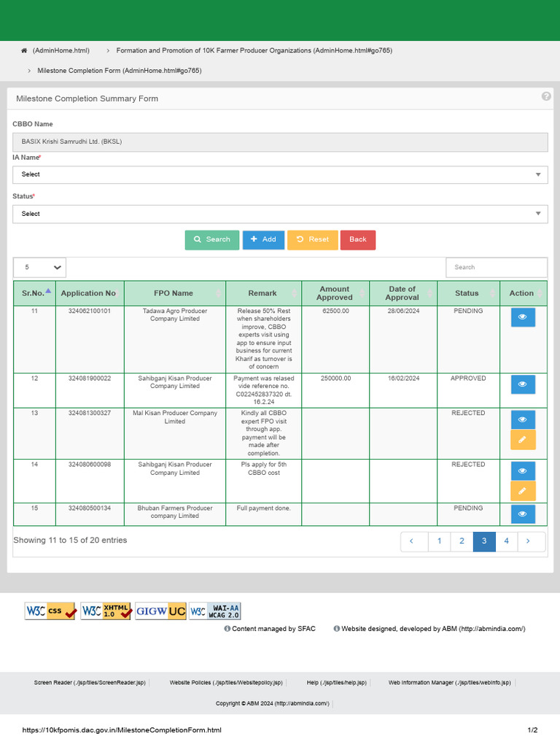The image size is (560, 747).
Task: Click the home icon in breadcrumb
Action: [24, 50]
